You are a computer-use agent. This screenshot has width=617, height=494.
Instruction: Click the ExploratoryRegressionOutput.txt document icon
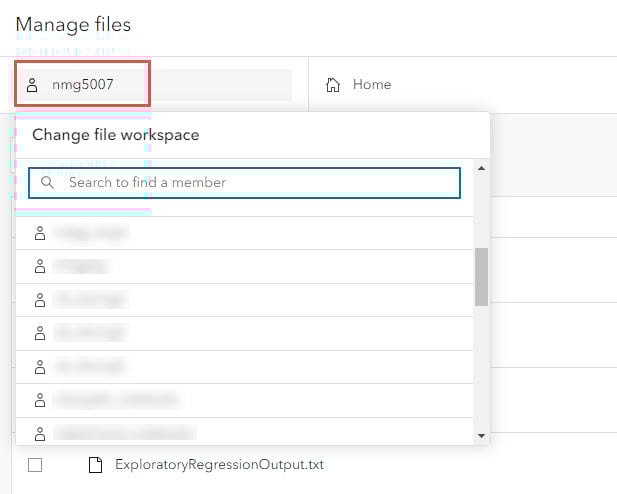pyautogui.click(x=96, y=465)
